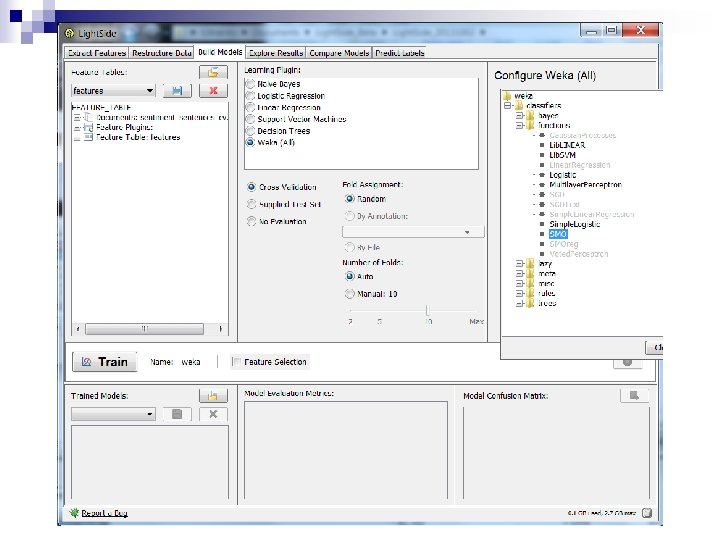Collapse the classifiers tree node
720x540 pixels.
click(x=507, y=106)
